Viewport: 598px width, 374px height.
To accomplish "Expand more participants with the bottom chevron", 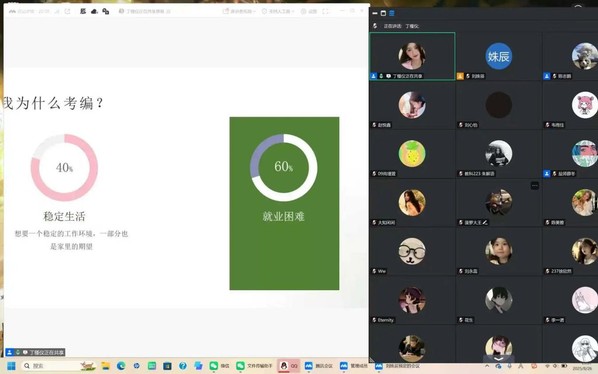I will [498, 359].
